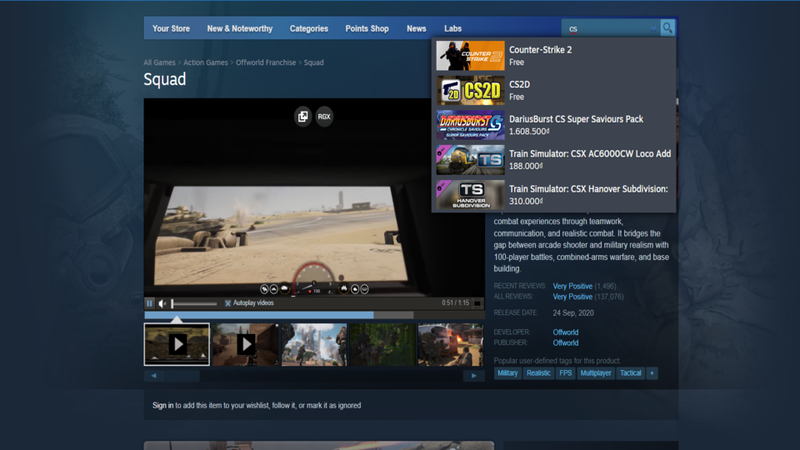
Task: Adjust the video volume slider
Action: pyautogui.click(x=194, y=304)
